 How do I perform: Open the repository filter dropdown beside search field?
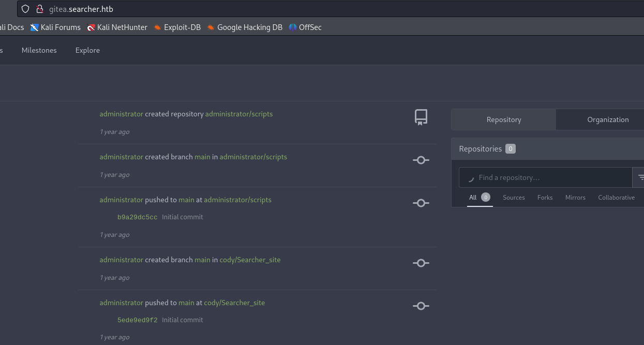coord(639,177)
